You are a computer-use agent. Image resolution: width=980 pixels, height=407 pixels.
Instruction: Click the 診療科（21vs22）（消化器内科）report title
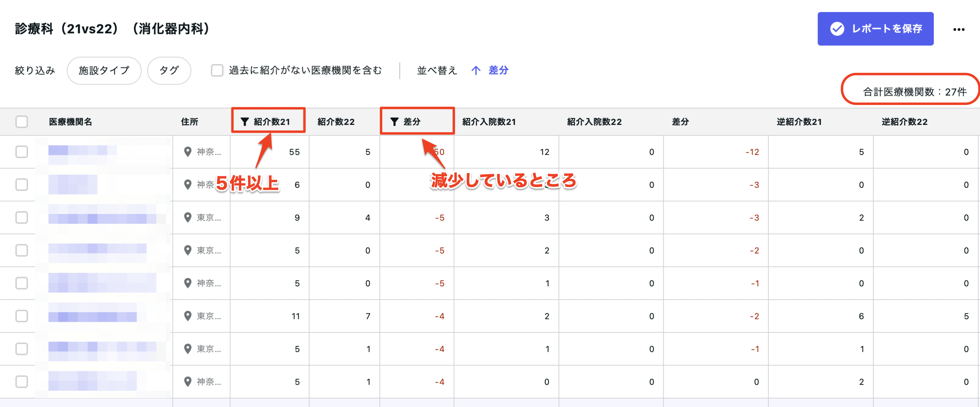coord(113,29)
